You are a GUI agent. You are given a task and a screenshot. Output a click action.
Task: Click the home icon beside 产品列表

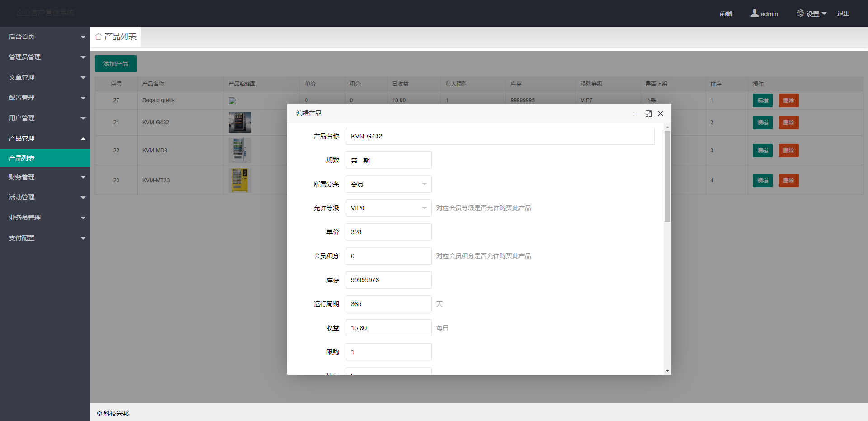point(99,37)
